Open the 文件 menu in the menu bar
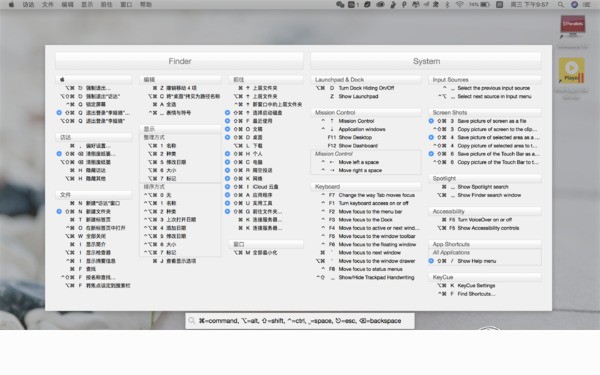This screenshot has width=600, height=375. tap(48, 5)
